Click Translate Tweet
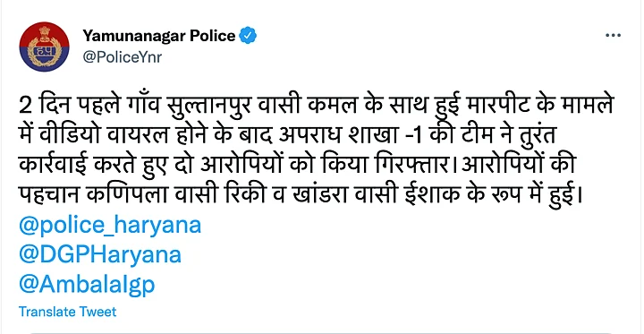 coord(68,312)
